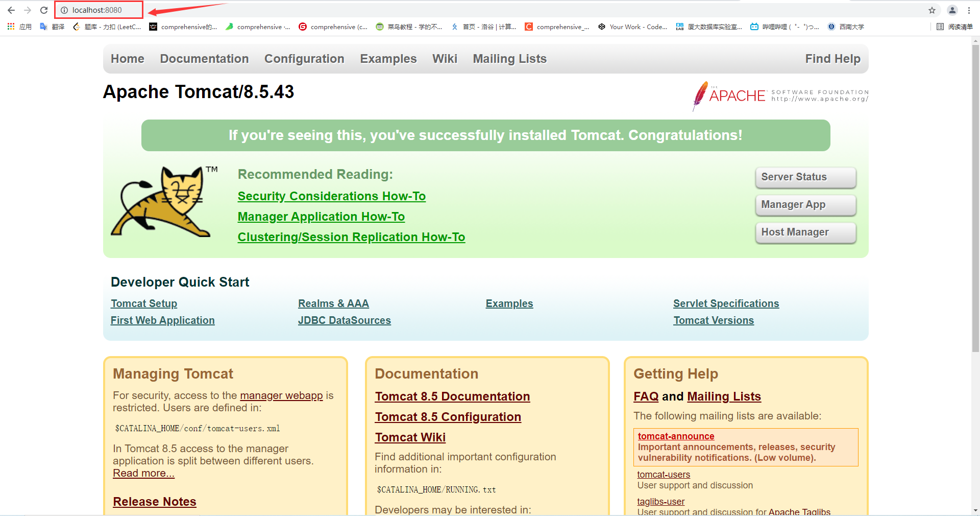
Task: Open Examples link under Developer Quick Start
Action: (x=509, y=303)
